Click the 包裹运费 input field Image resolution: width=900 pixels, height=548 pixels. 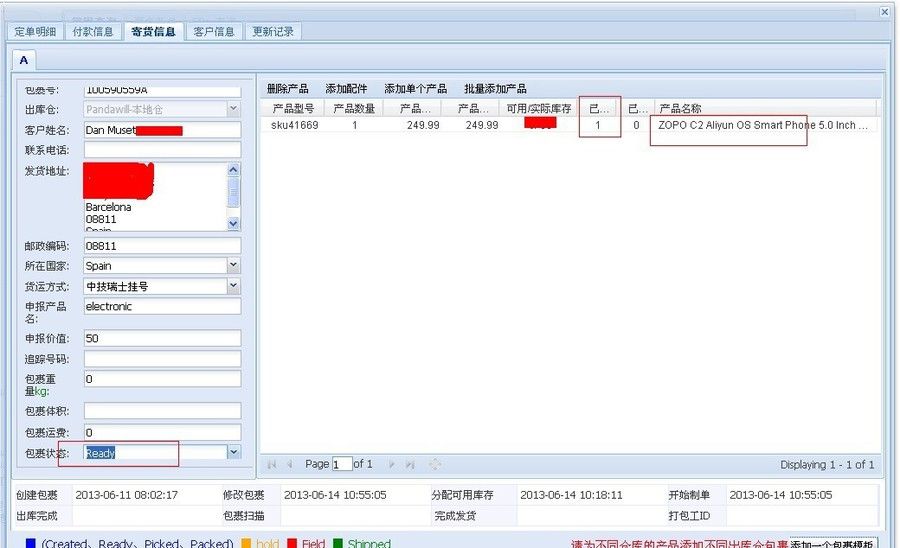tap(162, 432)
